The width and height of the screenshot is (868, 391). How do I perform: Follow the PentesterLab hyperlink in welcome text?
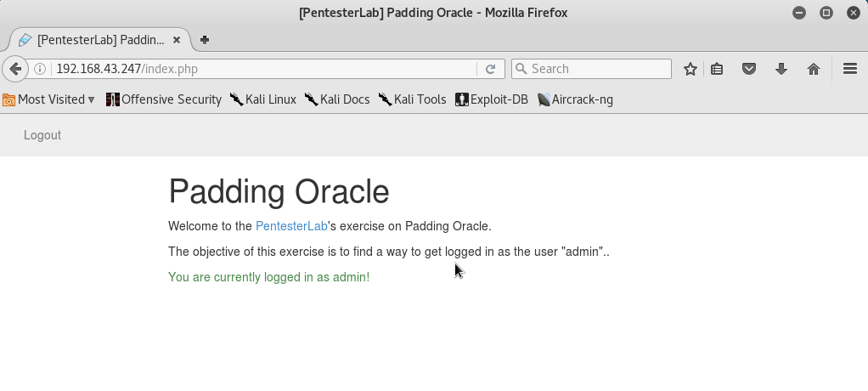pos(291,226)
